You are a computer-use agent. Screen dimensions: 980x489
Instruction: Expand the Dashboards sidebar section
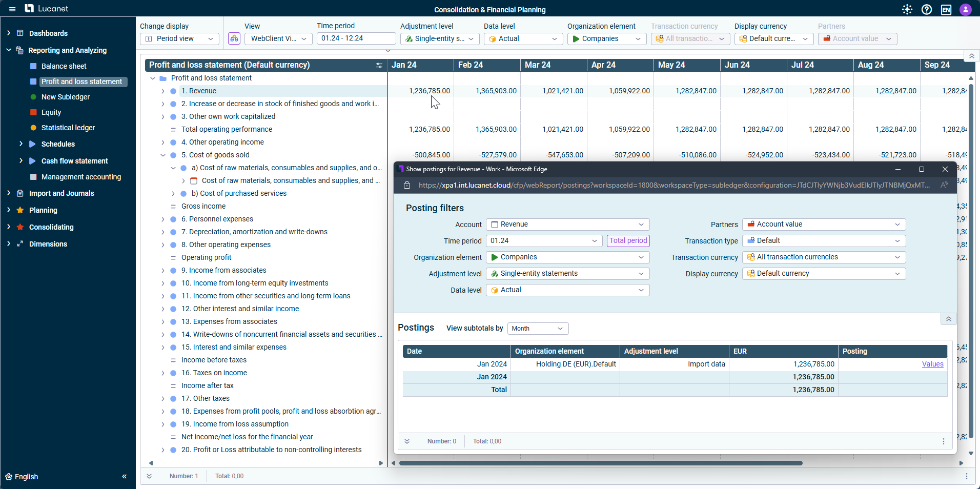tap(8, 33)
